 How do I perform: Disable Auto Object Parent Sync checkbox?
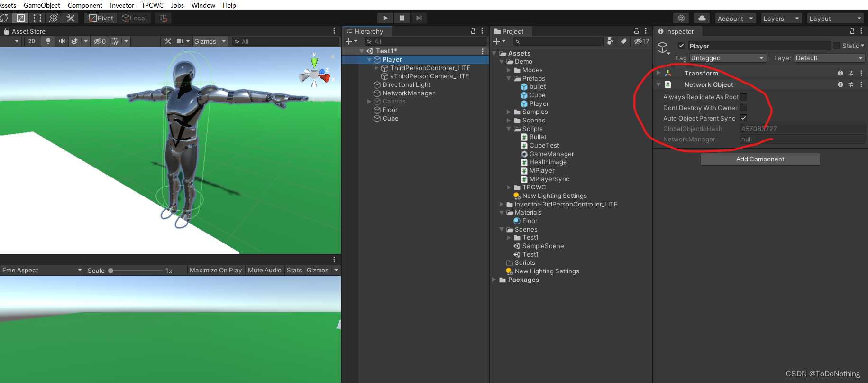(744, 118)
